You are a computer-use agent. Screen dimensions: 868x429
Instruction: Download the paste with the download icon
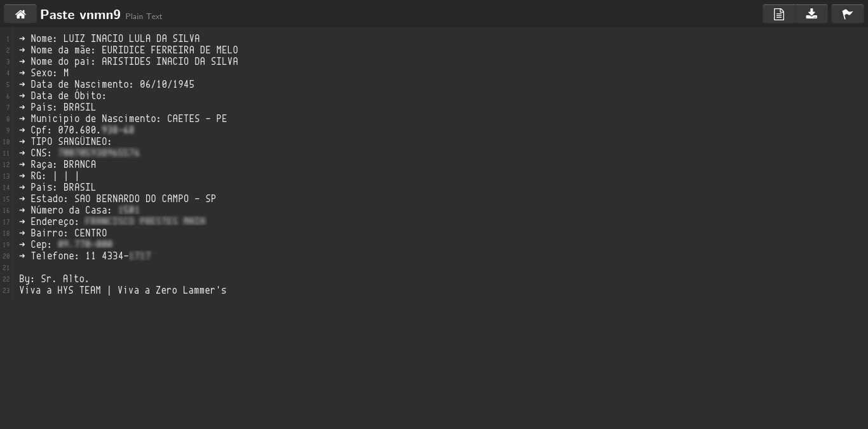(x=811, y=14)
